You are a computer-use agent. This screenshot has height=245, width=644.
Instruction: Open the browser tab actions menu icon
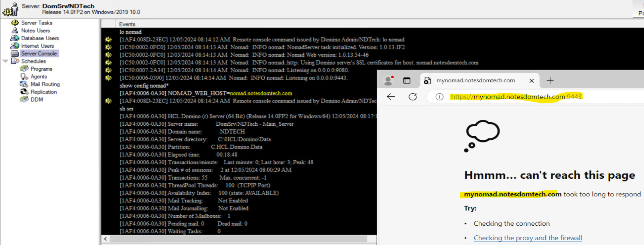click(x=407, y=80)
